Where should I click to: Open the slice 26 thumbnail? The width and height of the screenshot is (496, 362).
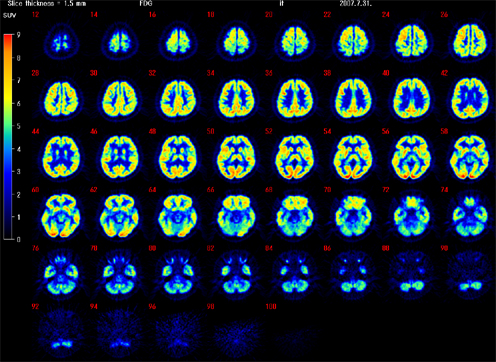click(x=470, y=41)
